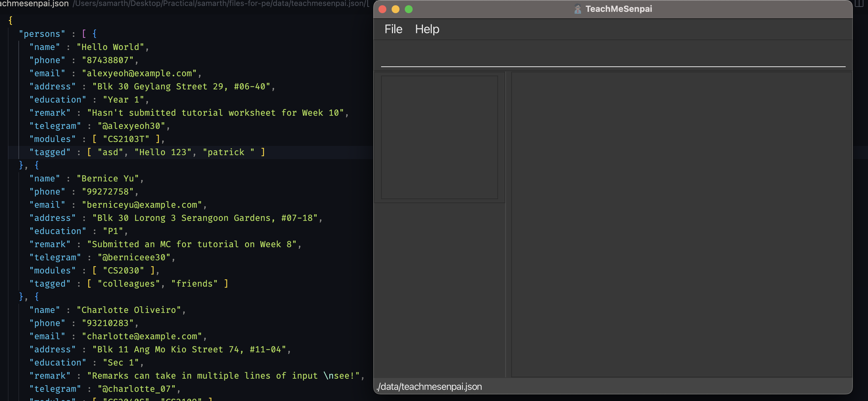Click the status bar path ./data/teachmesenpai.json
Image resolution: width=868 pixels, height=401 pixels.
point(429,387)
